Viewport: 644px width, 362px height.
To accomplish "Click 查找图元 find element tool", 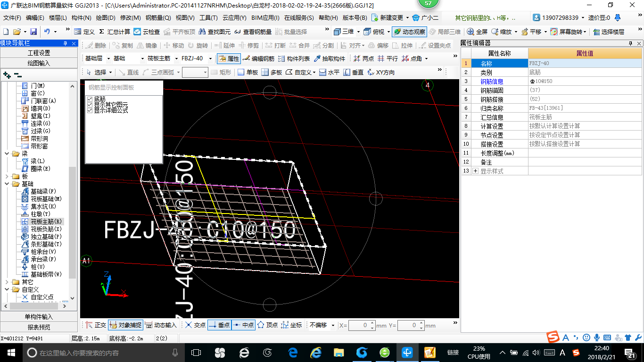I will (215, 32).
